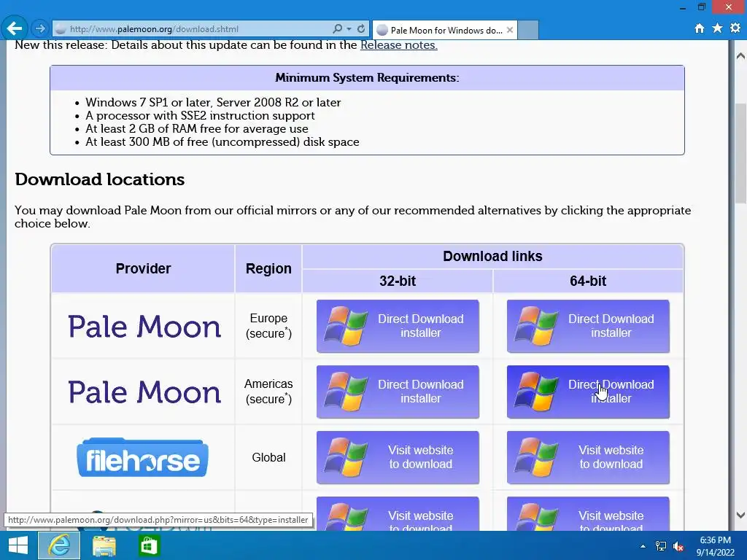Click the page scrollbar up arrow
This screenshot has width=747, height=560.
tap(740, 55)
